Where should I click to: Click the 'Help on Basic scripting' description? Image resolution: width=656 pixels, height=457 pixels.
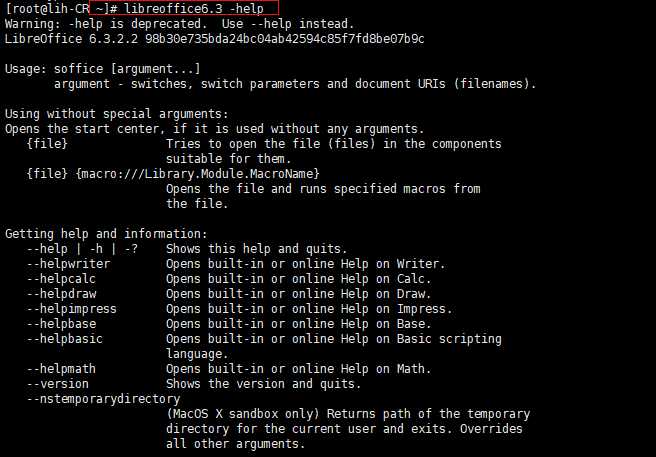click(333, 339)
